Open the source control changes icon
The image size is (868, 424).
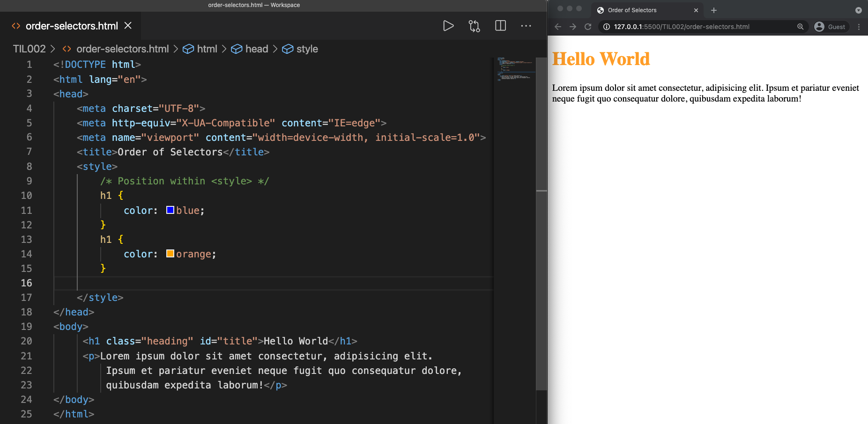click(x=474, y=26)
